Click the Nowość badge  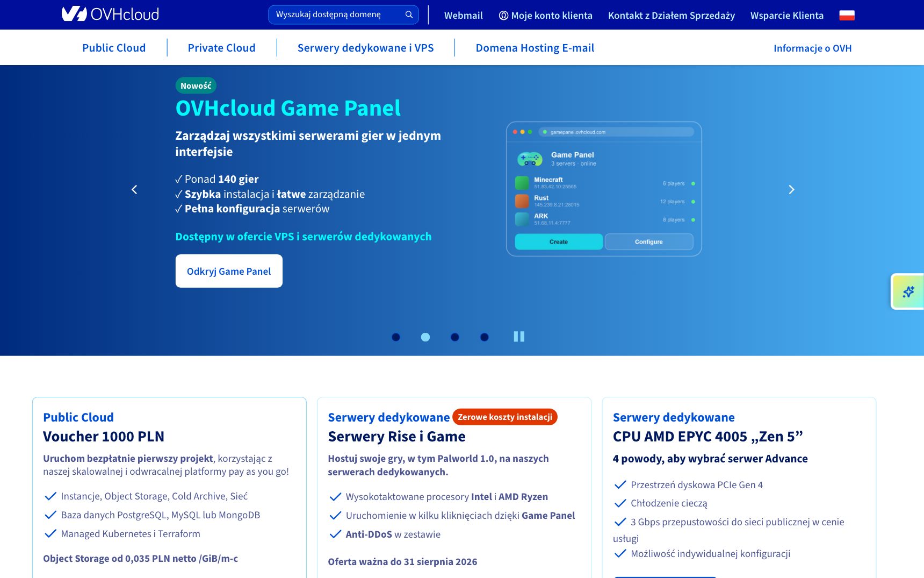(196, 85)
